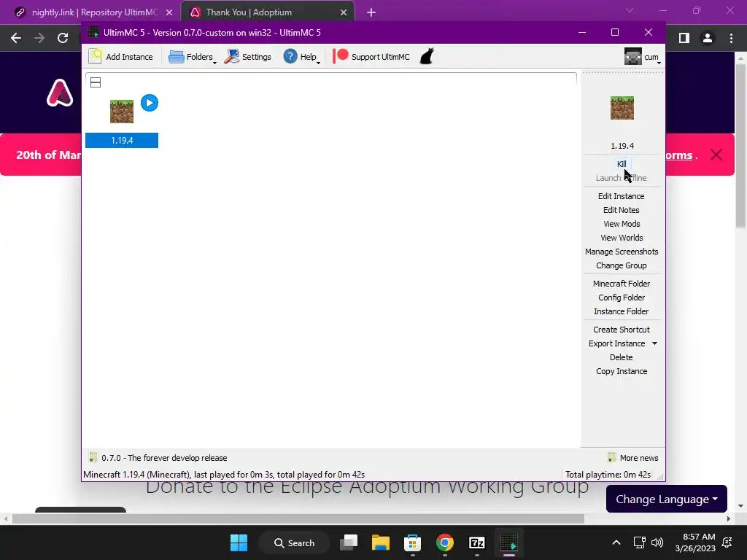Close the Thank You Adoptium tab

344,12
